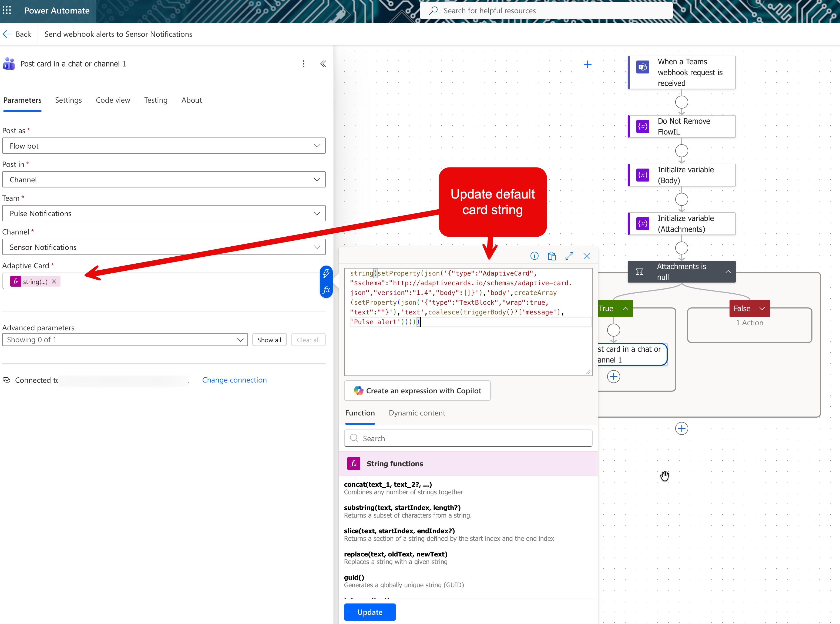Click the String functions category header

click(468, 464)
